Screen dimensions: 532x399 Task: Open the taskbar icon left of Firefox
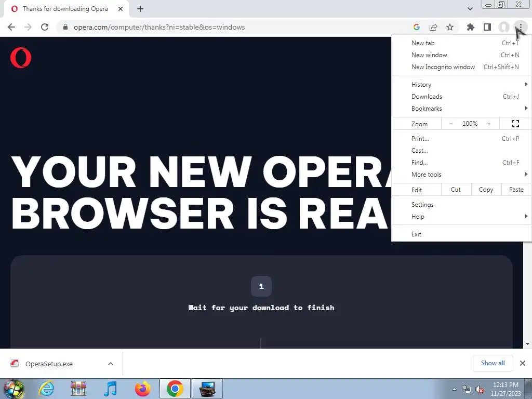click(110, 389)
